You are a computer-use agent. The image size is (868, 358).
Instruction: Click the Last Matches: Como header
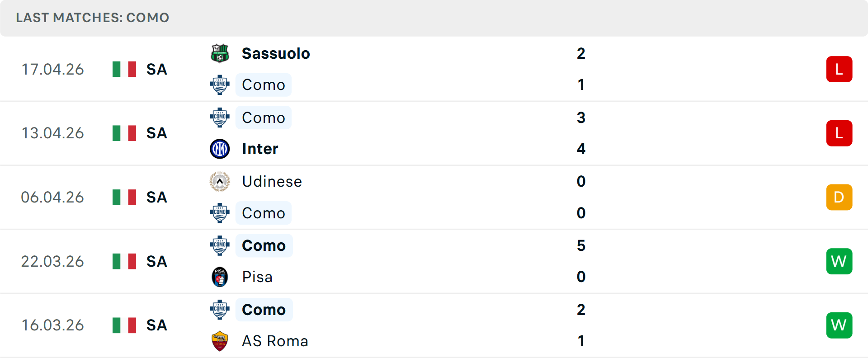(x=93, y=18)
